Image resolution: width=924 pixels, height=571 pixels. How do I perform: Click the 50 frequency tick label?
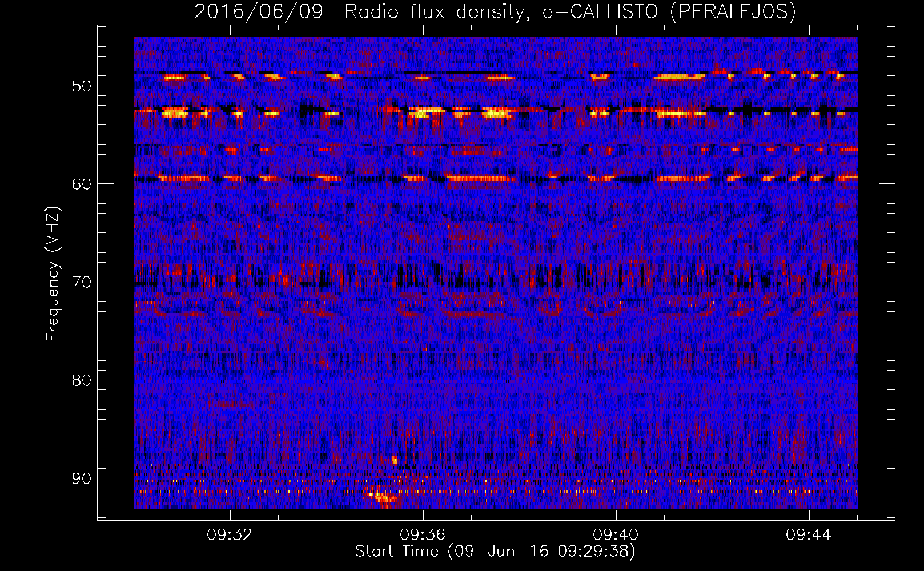82,86
